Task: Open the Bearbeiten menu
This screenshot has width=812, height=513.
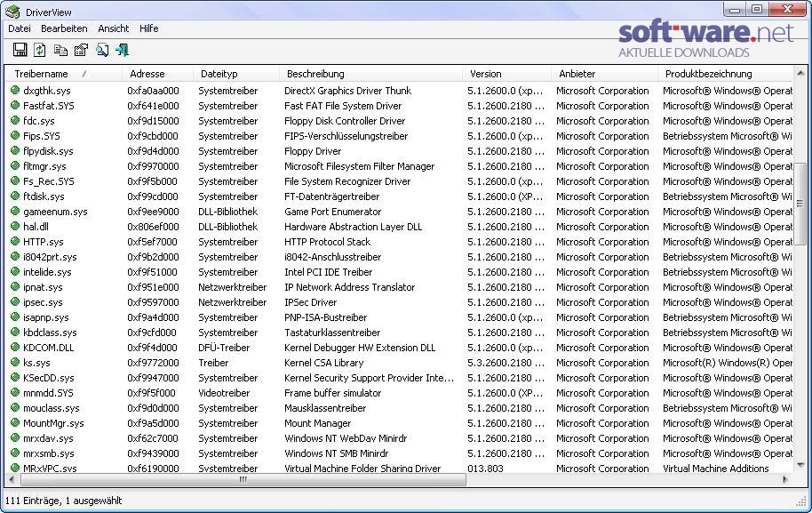Action: (x=64, y=28)
